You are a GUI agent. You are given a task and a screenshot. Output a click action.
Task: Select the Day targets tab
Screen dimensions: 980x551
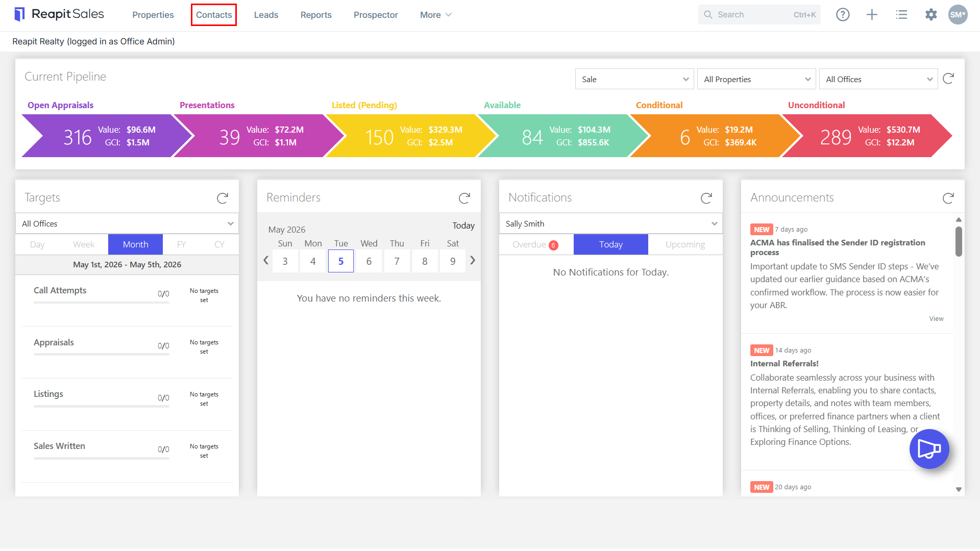point(37,244)
